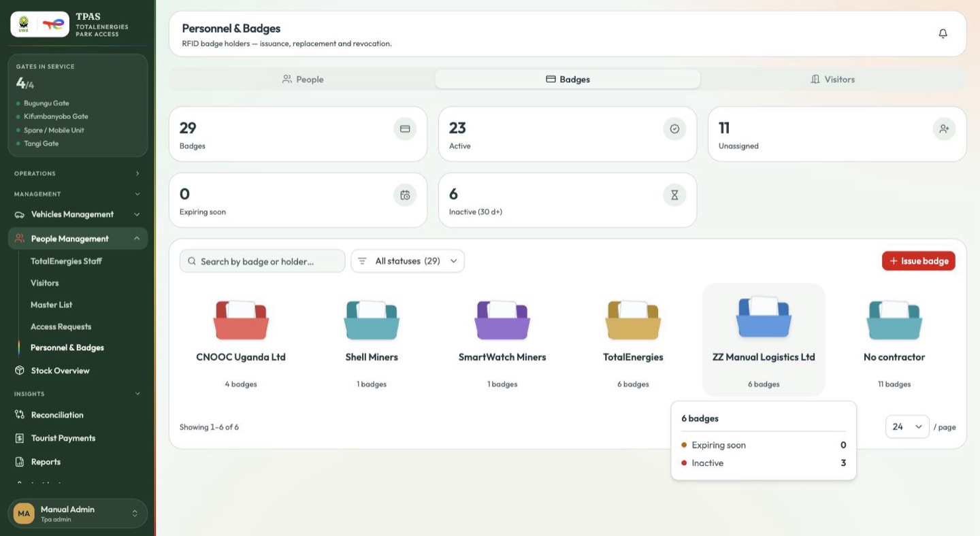Click the Gates in Service panel heading
980x536 pixels.
click(x=46, y=67)
